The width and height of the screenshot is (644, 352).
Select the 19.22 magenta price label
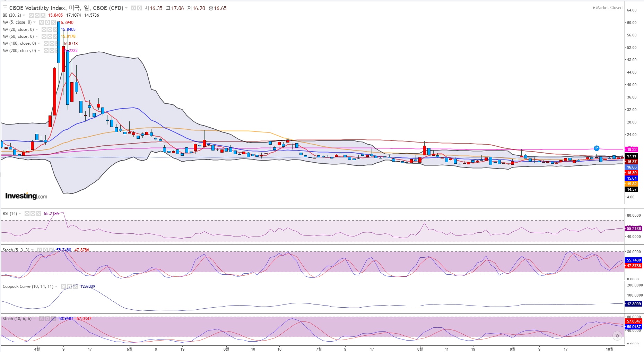[x=632, y=149]
